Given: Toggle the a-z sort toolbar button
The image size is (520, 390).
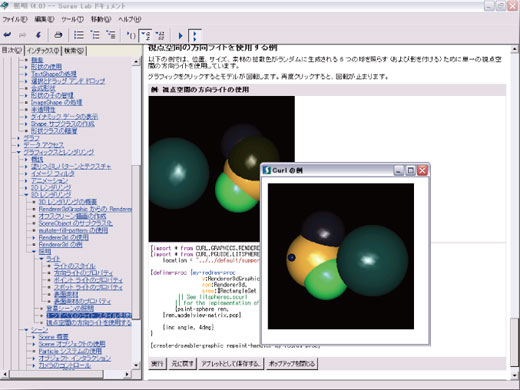Looking at the screenshot, I should tap(146, 35).
